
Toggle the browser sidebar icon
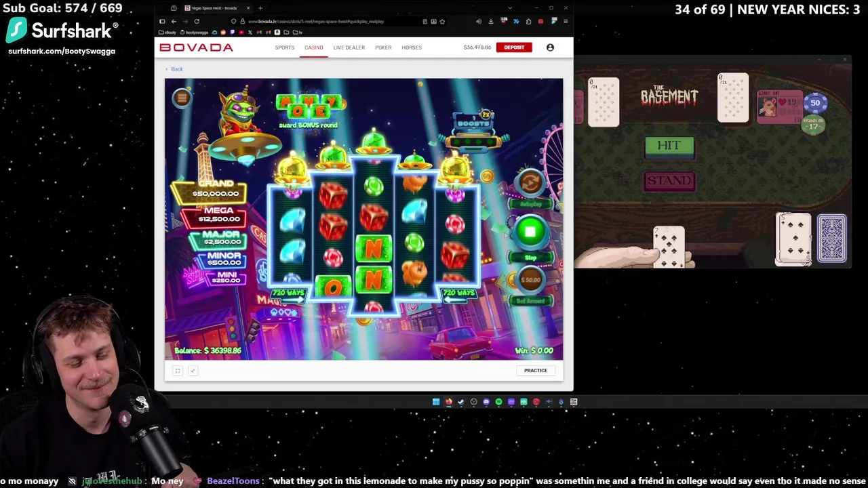coord(162,21)
